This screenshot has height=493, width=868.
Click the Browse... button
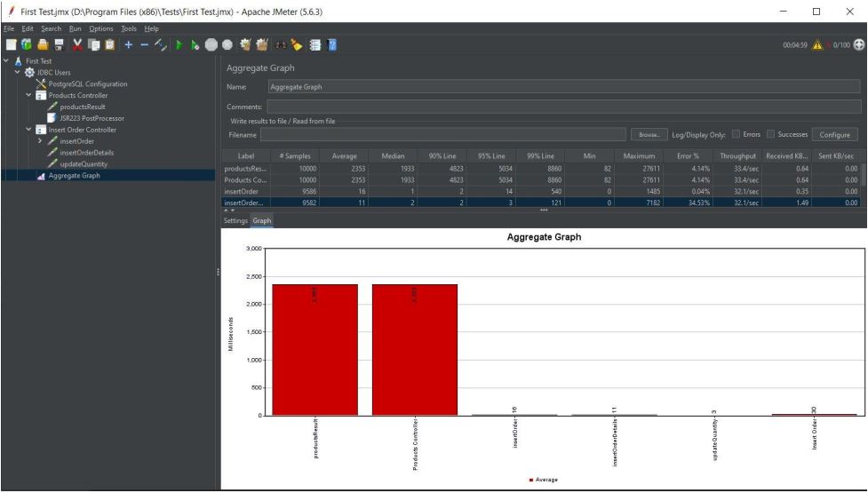(x=653, y=134)
